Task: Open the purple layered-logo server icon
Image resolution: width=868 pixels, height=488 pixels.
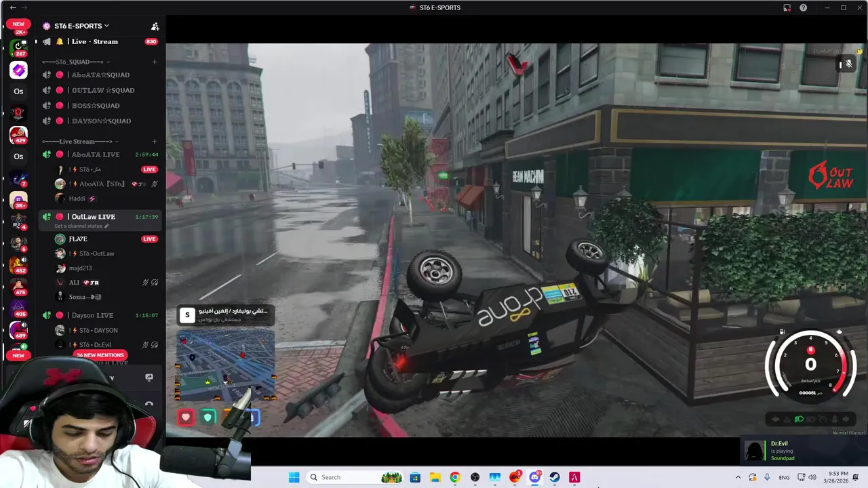Action: (x=18, y=70)
